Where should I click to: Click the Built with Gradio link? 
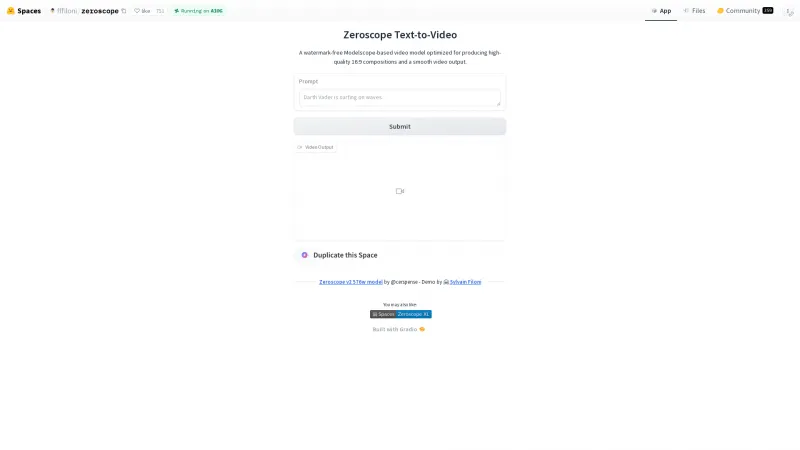point(398,330)
